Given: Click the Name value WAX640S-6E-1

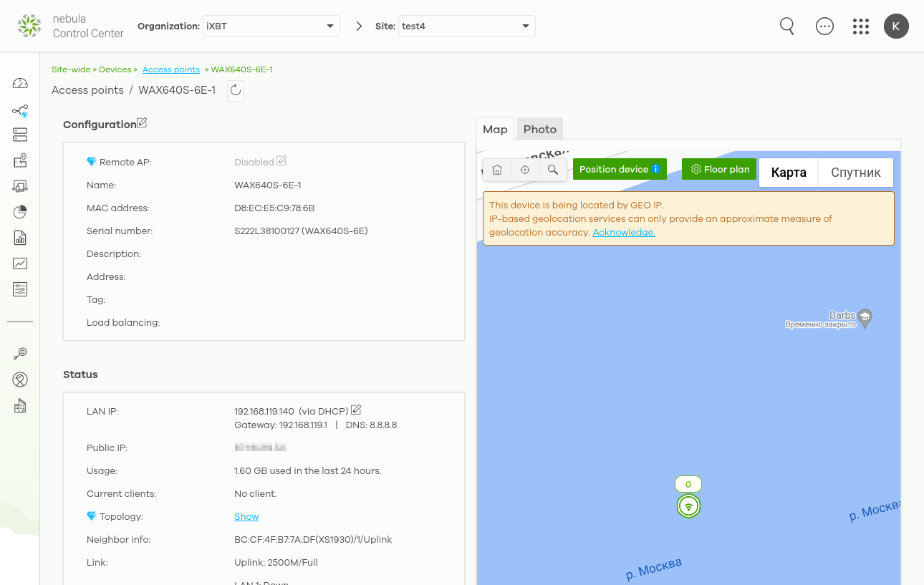Looking at the screenshot, I should coord(268,185).
